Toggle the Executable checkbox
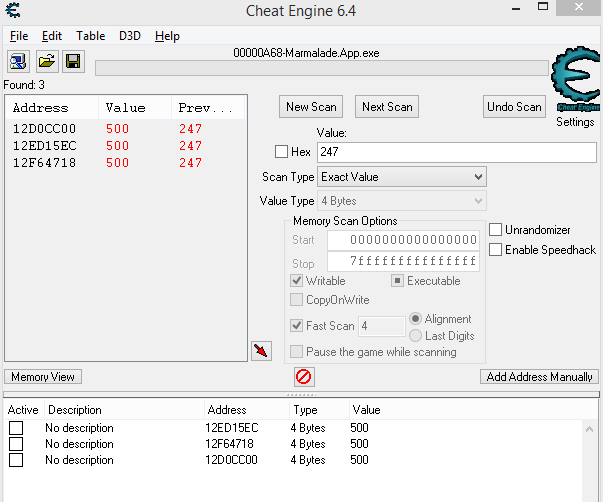Image resolution: width=603 pixels, height=502 pixels. coord(397,280)
